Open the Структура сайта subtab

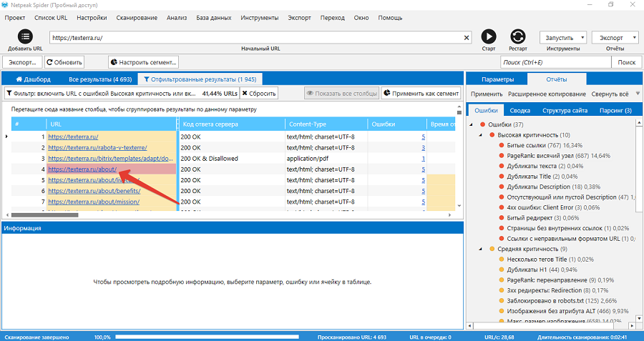pos(565,110)
